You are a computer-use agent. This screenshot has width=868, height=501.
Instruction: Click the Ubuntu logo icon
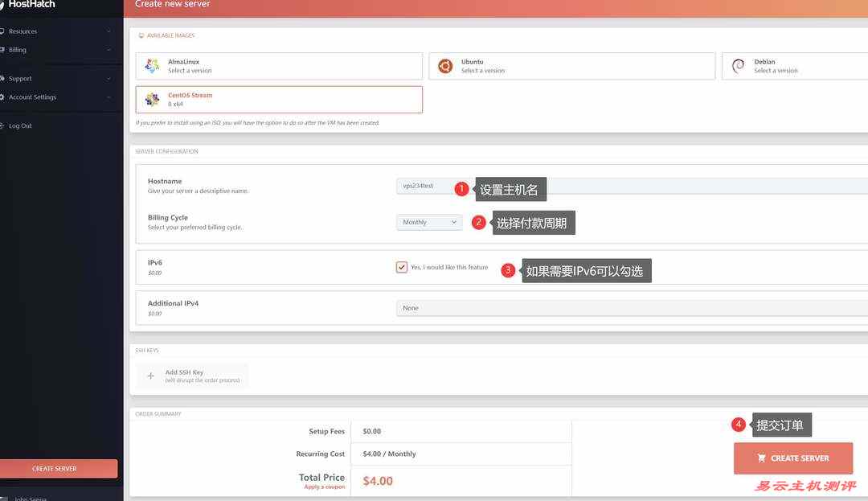[444, 66]
